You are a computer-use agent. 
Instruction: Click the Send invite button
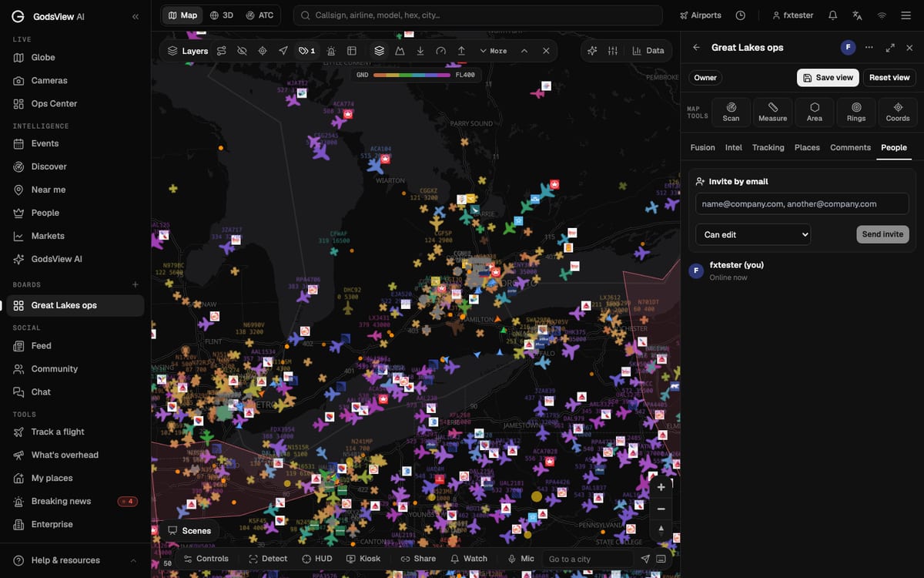click(882, 234)
